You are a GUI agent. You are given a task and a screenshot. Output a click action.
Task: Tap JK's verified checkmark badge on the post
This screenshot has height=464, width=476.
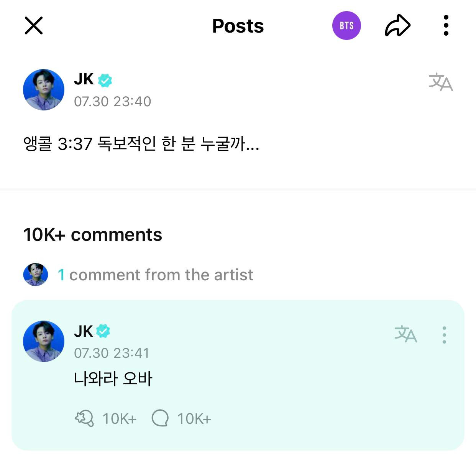(105, 80)
